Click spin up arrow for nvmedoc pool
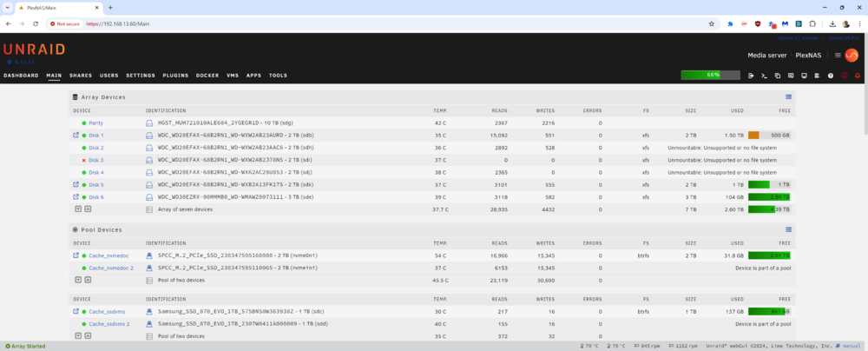Viewport: 868px width, 351px height. coord(88,280)
